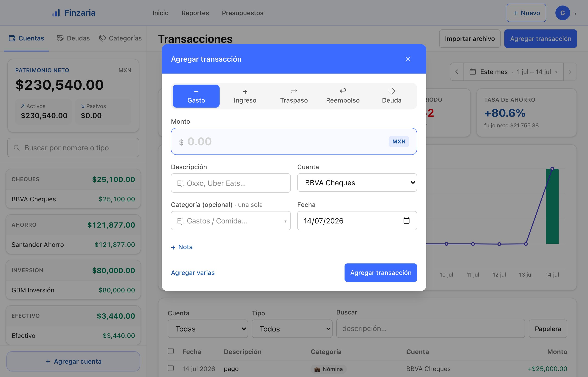Open the Presupuestos nav item

(x=242, y=13)
